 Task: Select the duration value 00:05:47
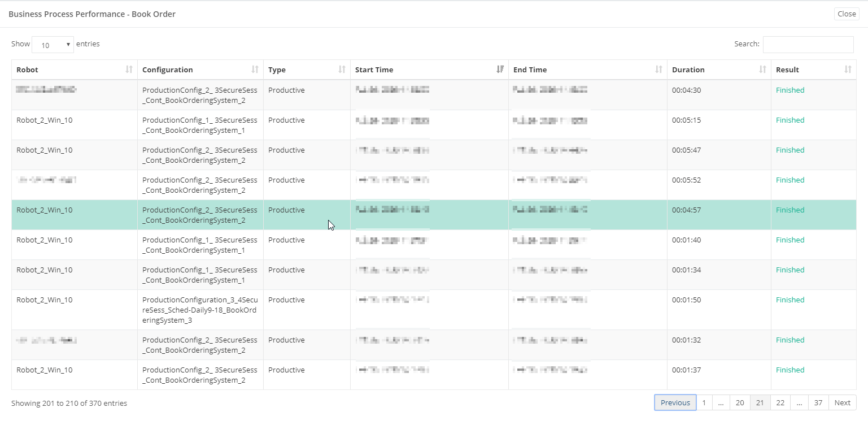coord(686,150)
